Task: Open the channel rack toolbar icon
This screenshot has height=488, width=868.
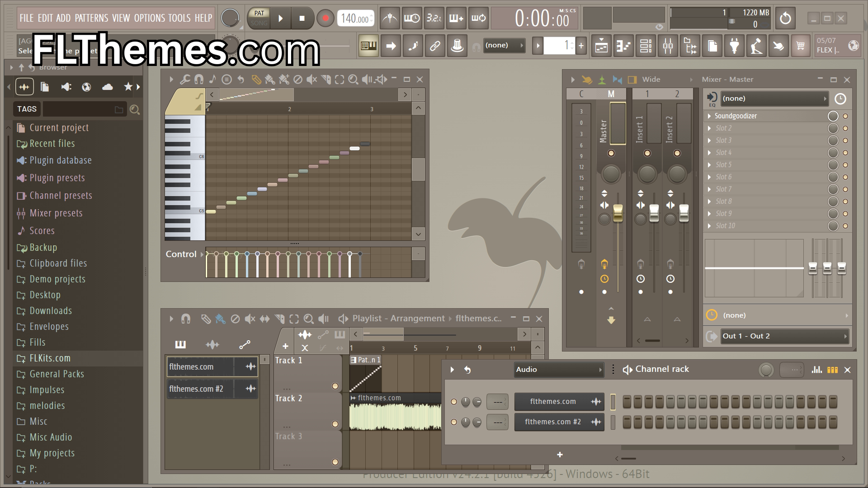Action: tap(646, 46)
